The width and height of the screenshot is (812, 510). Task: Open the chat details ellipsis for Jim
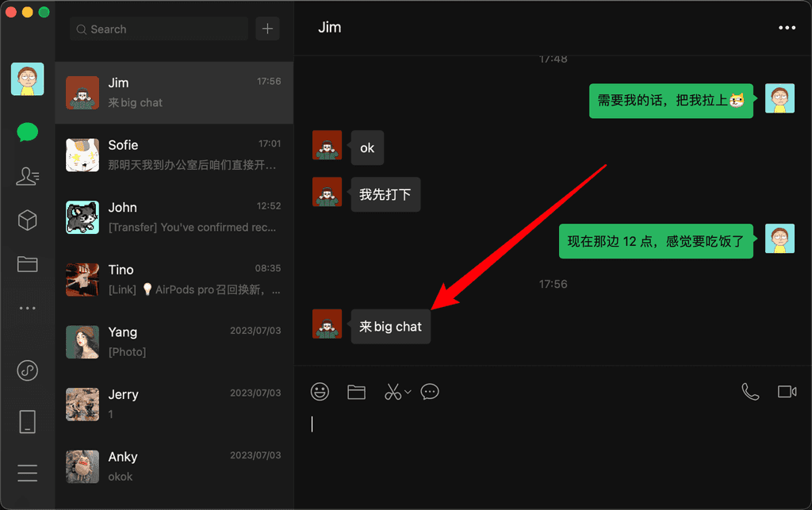click(x=787, y=27)
